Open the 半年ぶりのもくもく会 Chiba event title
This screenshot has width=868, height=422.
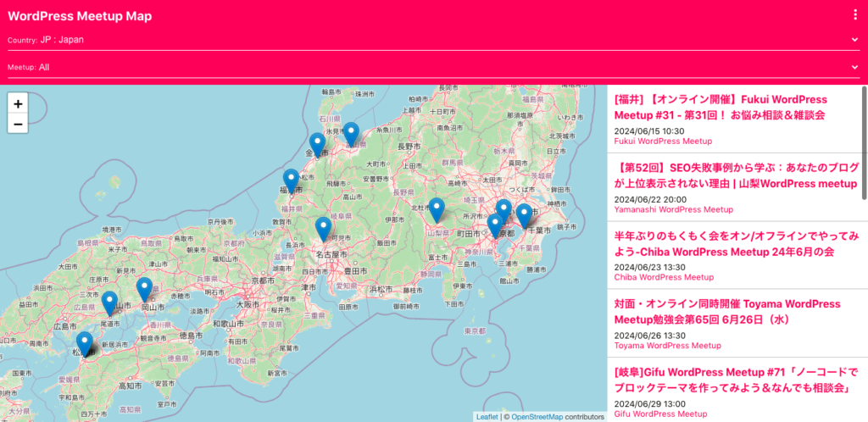pyautogui.click(x=737, y=244)
